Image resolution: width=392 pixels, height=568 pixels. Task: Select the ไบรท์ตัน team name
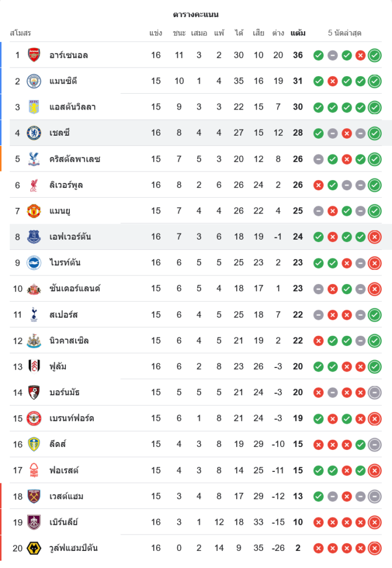[x=66, y=263]
